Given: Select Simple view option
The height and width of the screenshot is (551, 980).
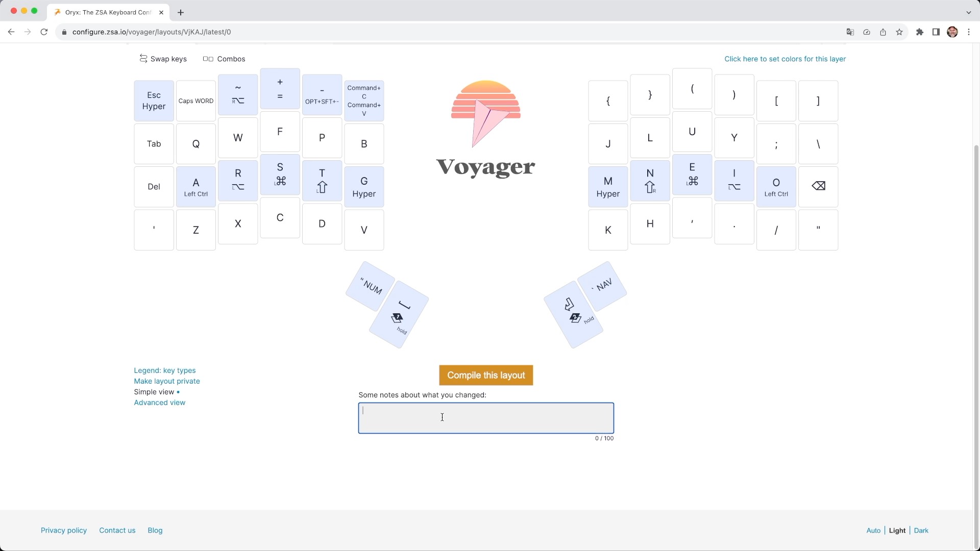Looking at the screenshot, I should (154, 392).
